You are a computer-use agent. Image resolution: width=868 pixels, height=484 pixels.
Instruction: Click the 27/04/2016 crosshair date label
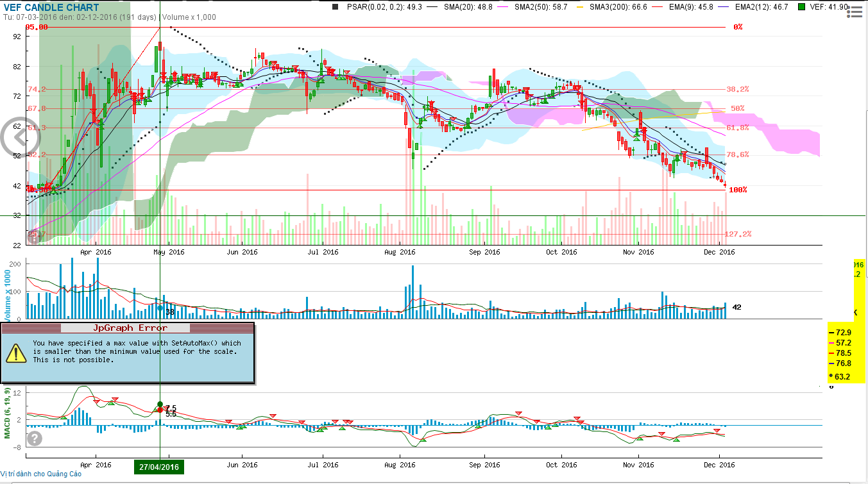pyautogui.click(x=159, y=466)
